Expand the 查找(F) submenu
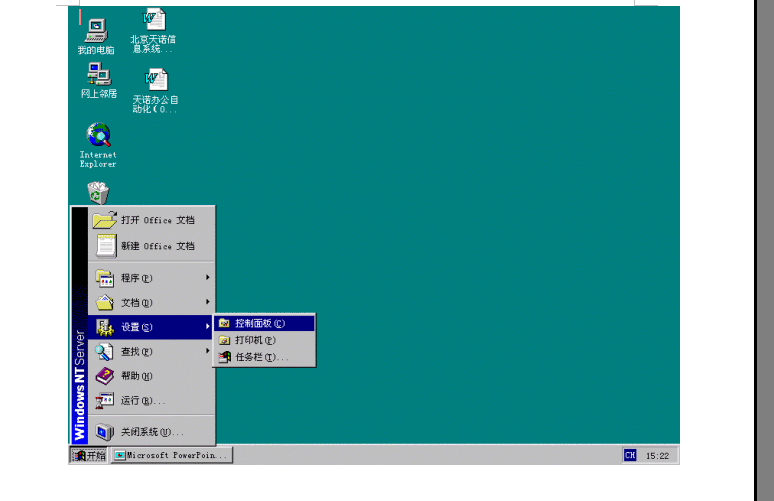Viewport: 774px width, 501px height. [152, 352]
